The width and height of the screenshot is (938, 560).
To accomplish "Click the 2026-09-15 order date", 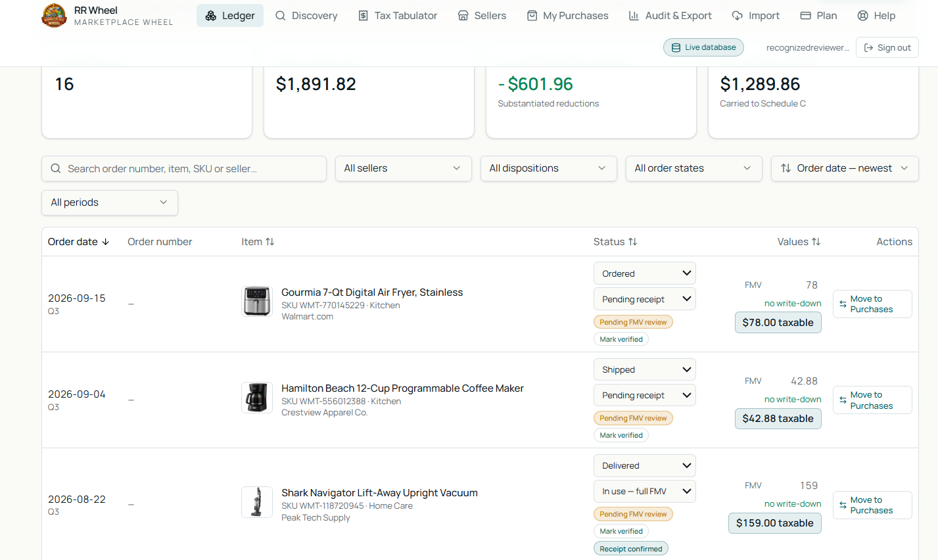I will click(x=76, y=298).
